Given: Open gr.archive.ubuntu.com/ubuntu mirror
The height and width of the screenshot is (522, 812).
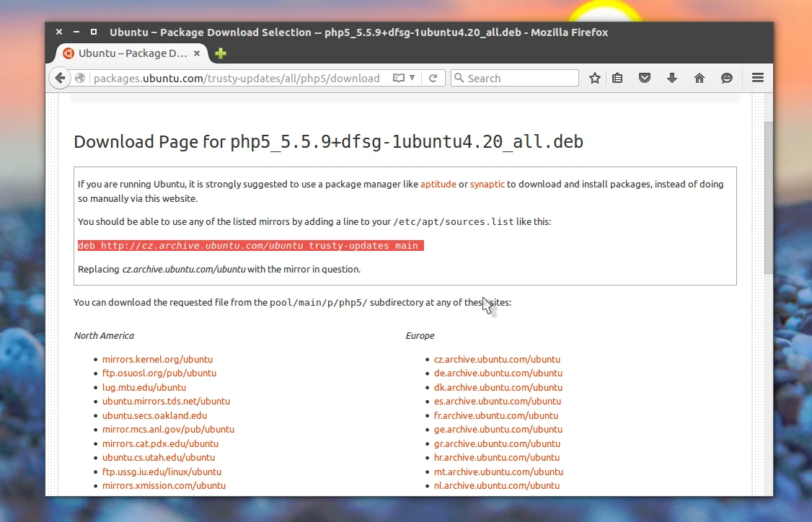Looking at the screenshot, I should click(x=497, y=443).
